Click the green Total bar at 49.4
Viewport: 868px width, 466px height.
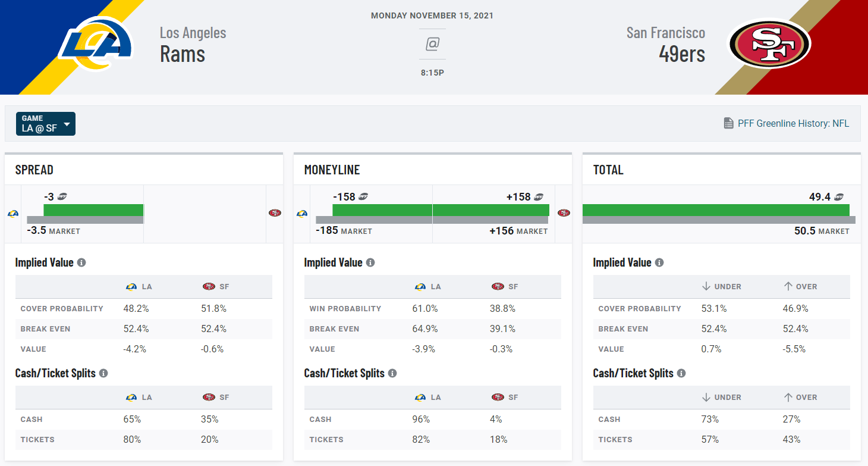(716, 210)
